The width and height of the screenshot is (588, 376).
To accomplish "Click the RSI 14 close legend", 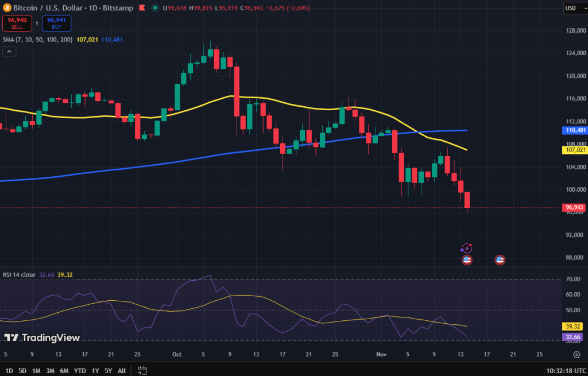I will tap(19, 275).
